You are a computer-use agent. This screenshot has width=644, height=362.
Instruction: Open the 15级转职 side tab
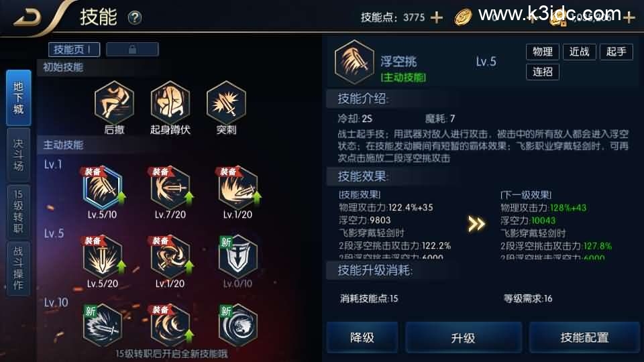[x=19, y=211]
